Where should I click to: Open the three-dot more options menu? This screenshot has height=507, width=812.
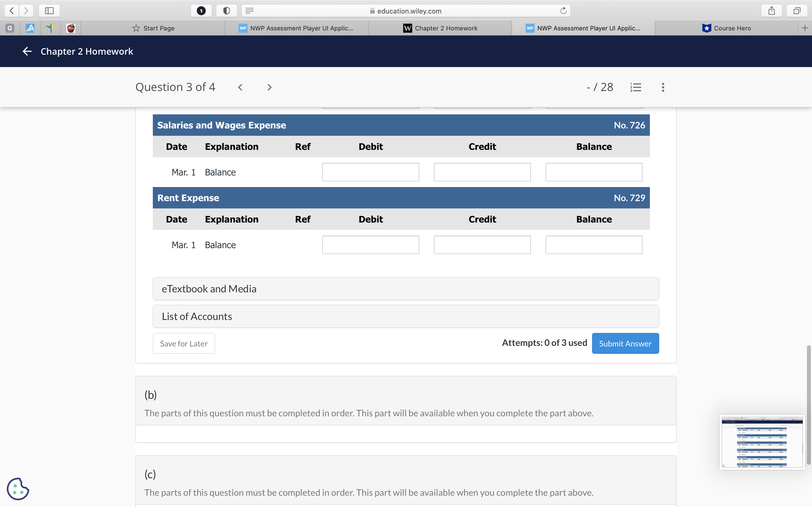tap(663, 88)
